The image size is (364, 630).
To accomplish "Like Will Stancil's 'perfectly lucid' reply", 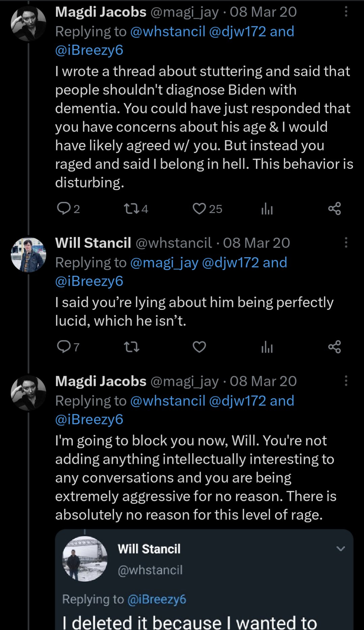I will (199, 347).
